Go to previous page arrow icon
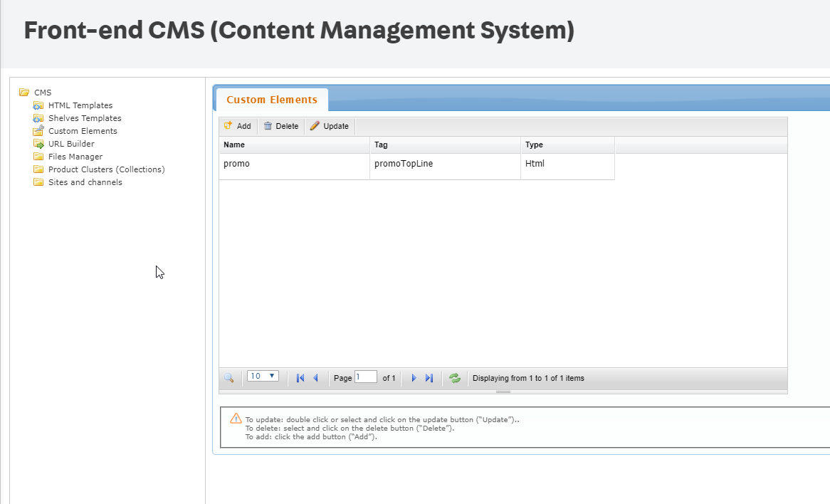The image size is (830, 504). 315,378
